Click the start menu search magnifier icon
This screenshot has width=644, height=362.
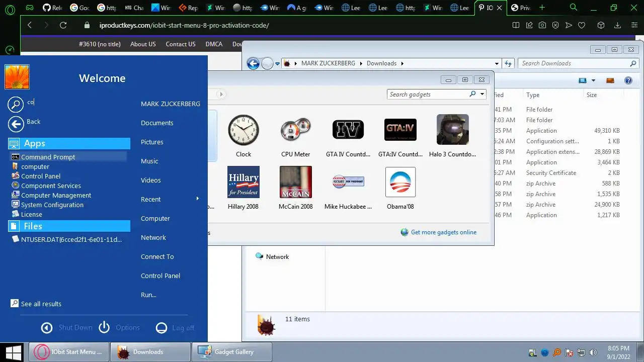16,104
